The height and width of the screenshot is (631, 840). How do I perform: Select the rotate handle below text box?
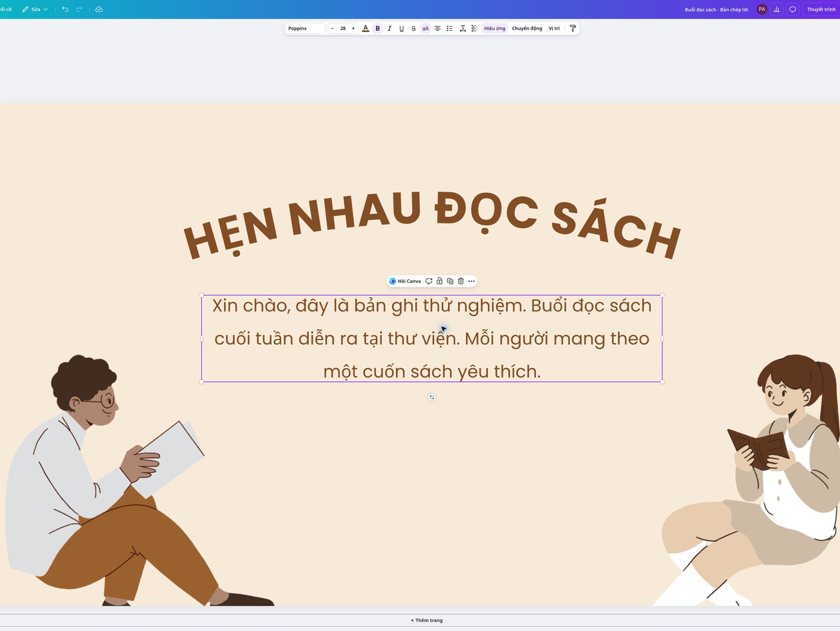(x=432, y=398)
